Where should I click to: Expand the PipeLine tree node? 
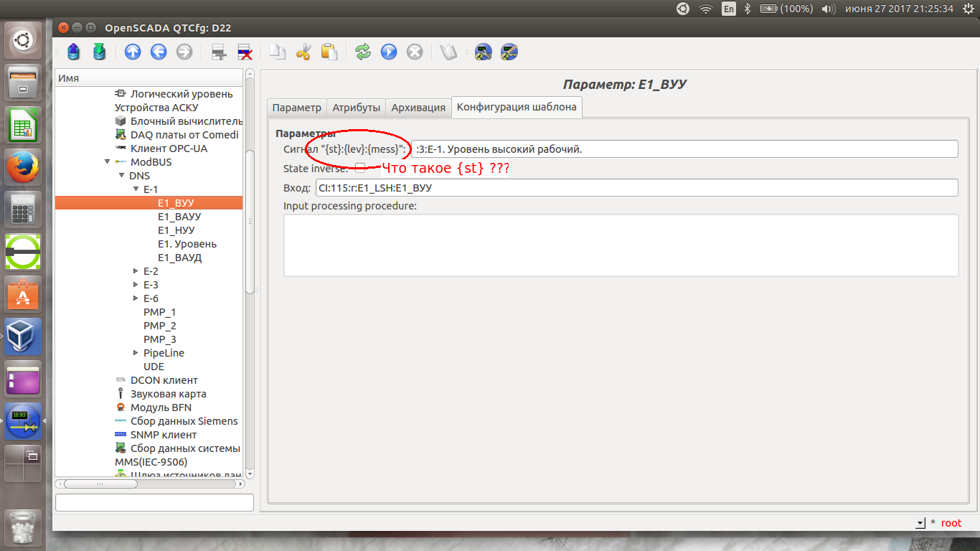136,353
